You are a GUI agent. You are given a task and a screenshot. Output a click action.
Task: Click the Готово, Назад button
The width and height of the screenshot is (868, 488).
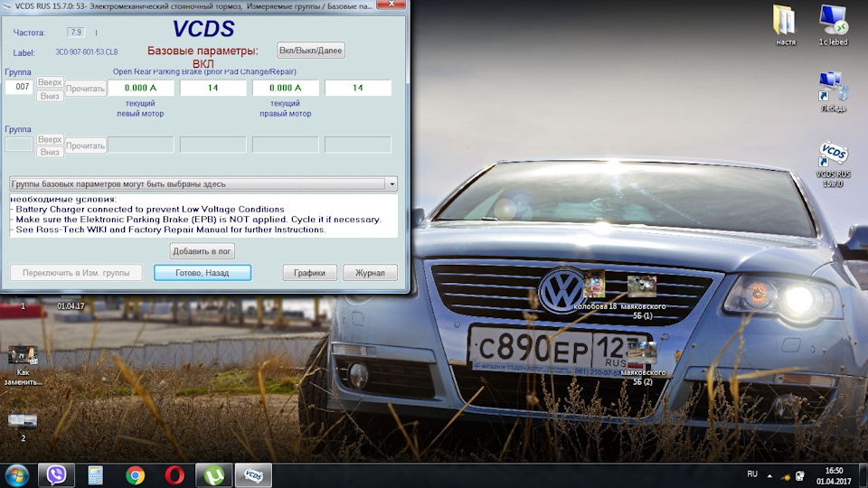click(203, 273)
